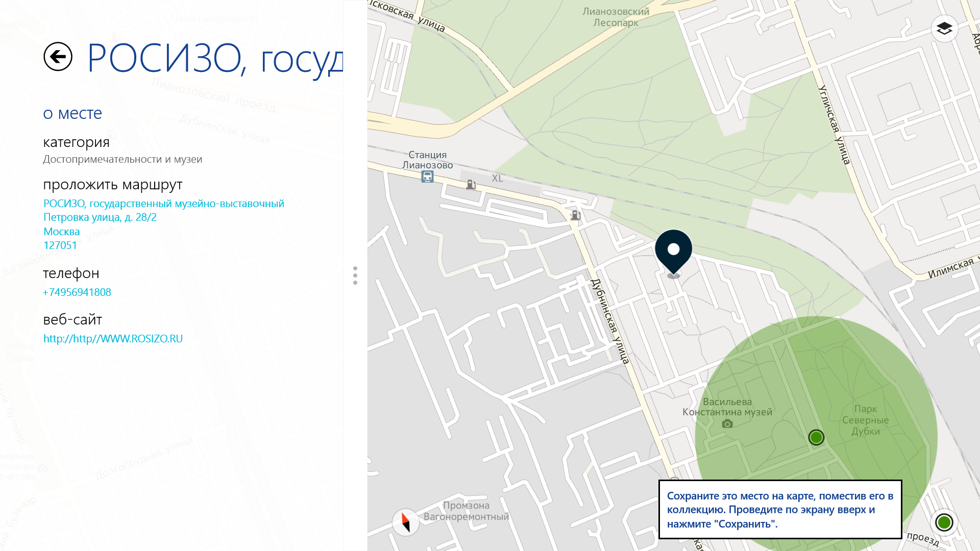
Task: Click the compass icon on the map
Action: coord(406,522)
